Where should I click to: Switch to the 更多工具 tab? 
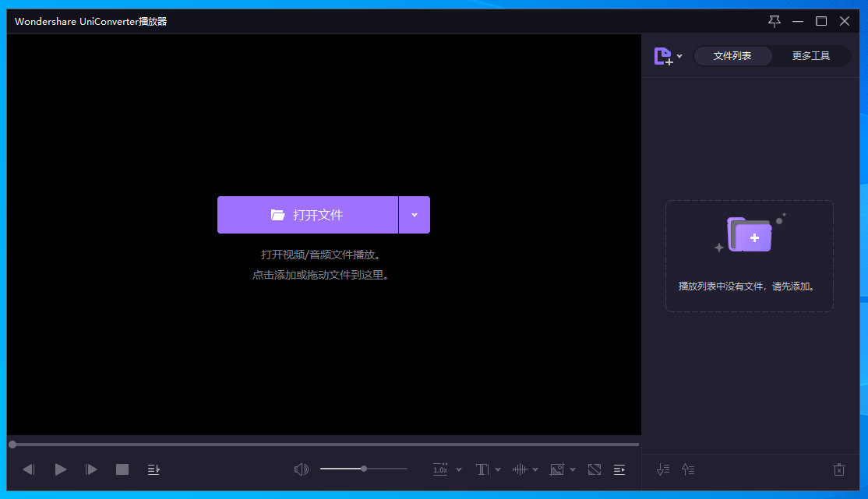click(x=811, y=56)
